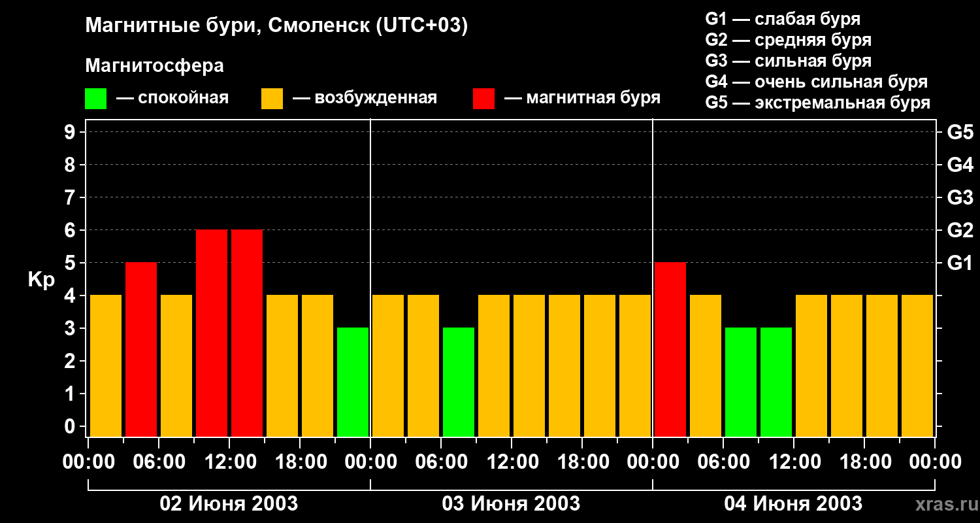This screenshot has width=980, height=523.
Task: Click the yellow 'возбужденная' legend swatch
Action: (272, 99)
